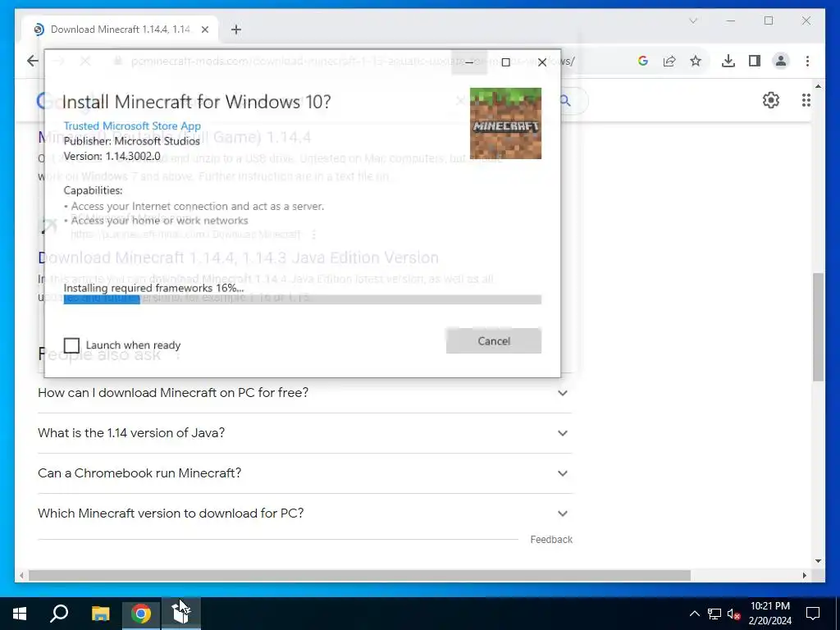The image size is (840, 630).
Task: Check the Launch when ready checkbox
Action: click(x=71, y=345)
